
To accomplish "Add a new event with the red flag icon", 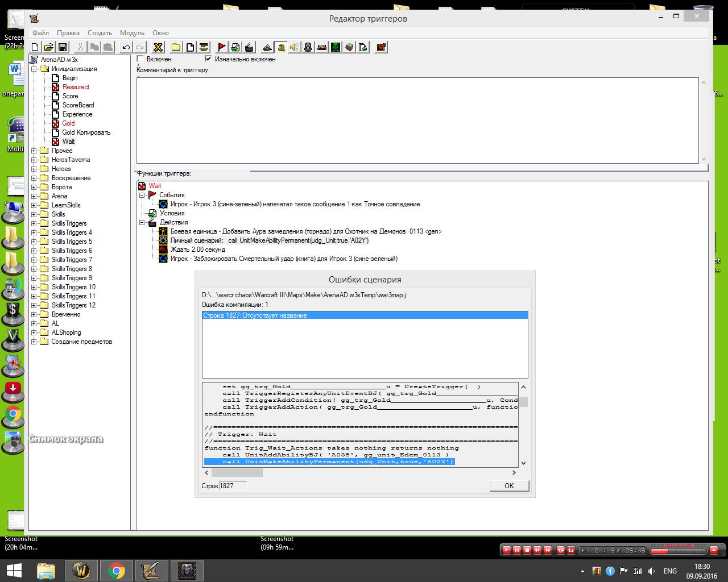I will (x=222, y=47).
